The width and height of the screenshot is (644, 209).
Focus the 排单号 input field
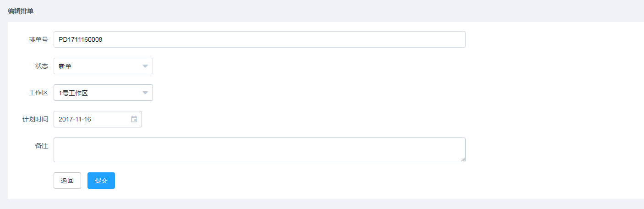tap(260, 39)
